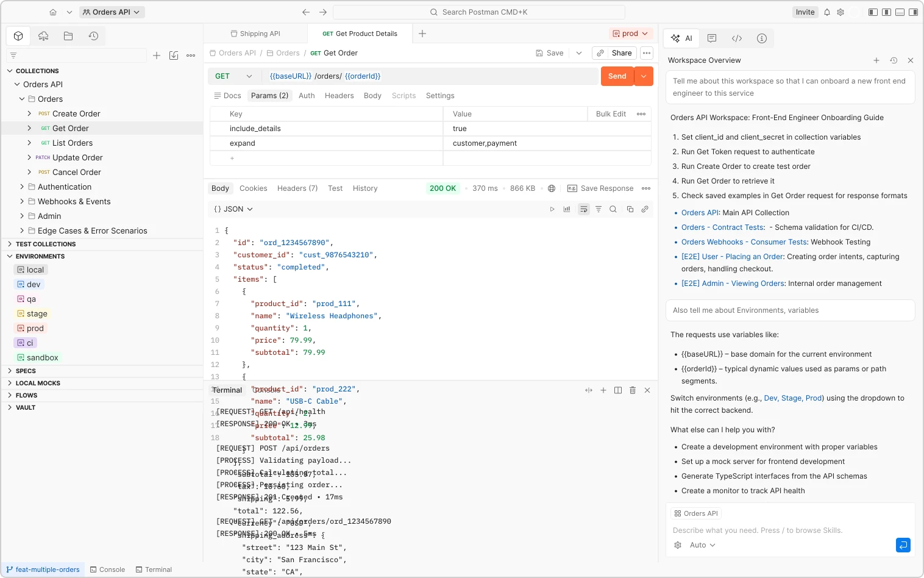
Task: Expand the Authentication folder
Action: click(22, 187)
